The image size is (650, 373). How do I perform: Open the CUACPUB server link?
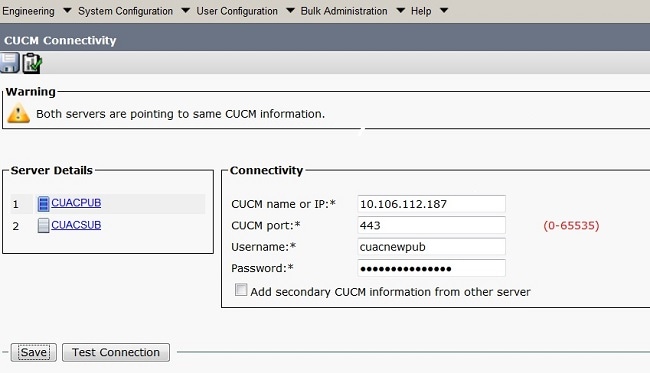76,203
